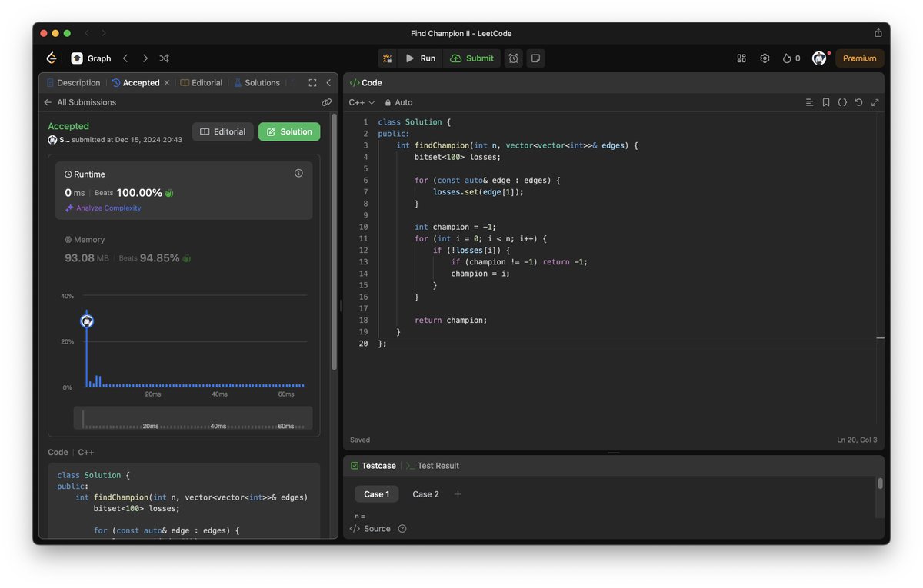Screen dimensions: 923x588
Task: Click the Source help question icon
Action: point(402,529)
